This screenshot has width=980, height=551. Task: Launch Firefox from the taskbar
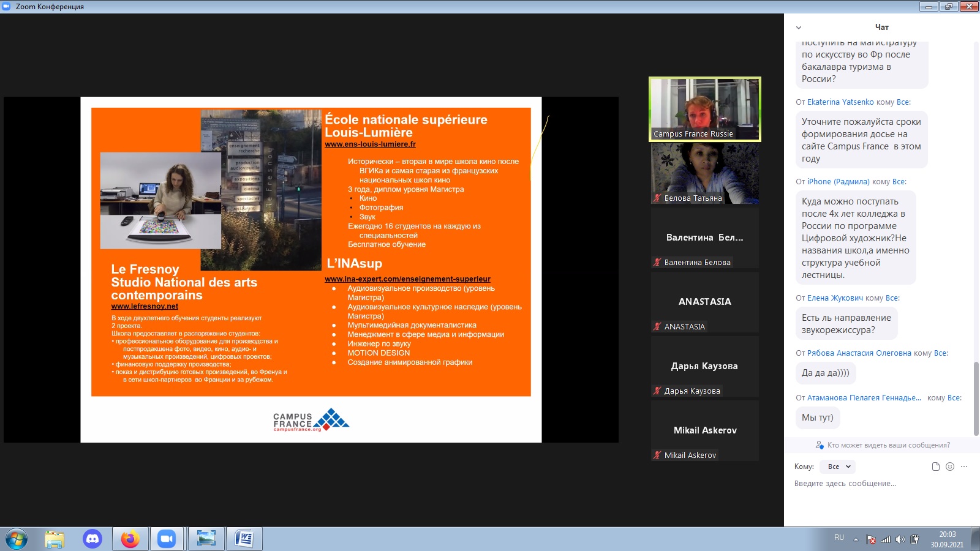point(130,539)
